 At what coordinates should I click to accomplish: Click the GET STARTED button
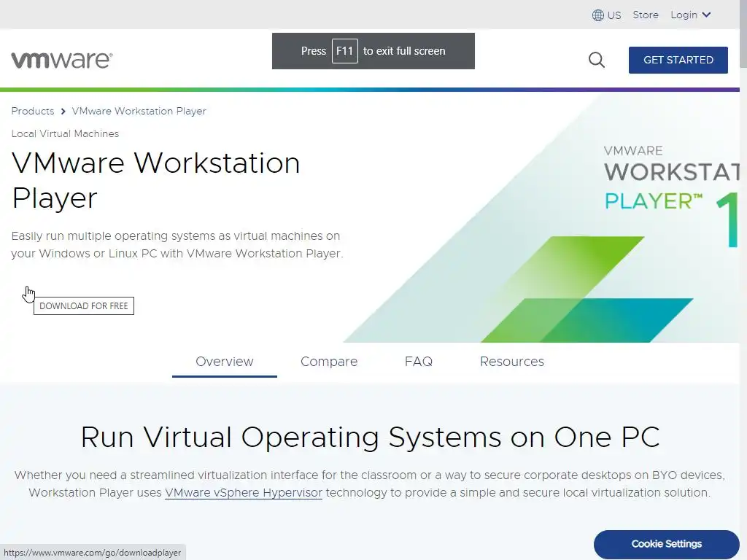pyautogui.click(x=678, y=60)
